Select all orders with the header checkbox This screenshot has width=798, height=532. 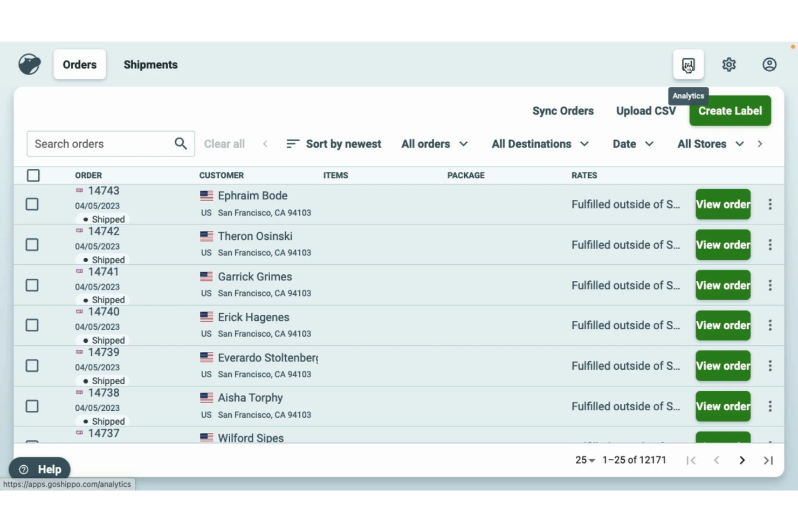pos(33,175)
